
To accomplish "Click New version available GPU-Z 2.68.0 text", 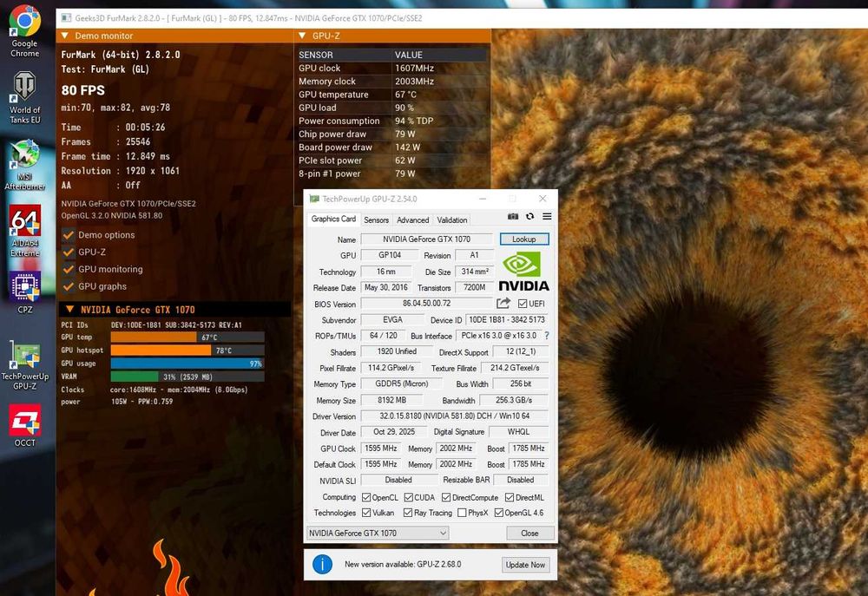I will pos(403,565).
